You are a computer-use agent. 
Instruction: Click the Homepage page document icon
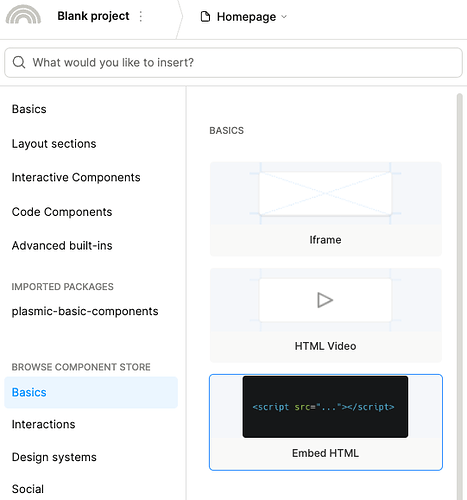point(205,16)
